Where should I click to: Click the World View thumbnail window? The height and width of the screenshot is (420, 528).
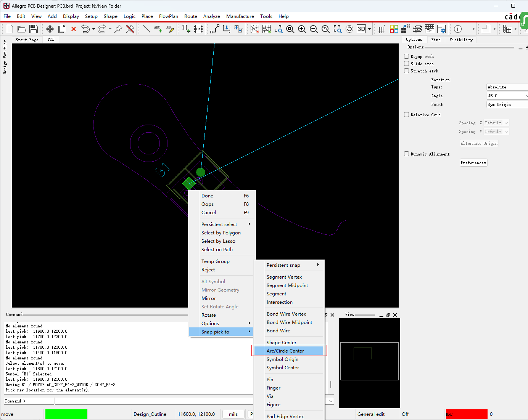coord(369,363)
